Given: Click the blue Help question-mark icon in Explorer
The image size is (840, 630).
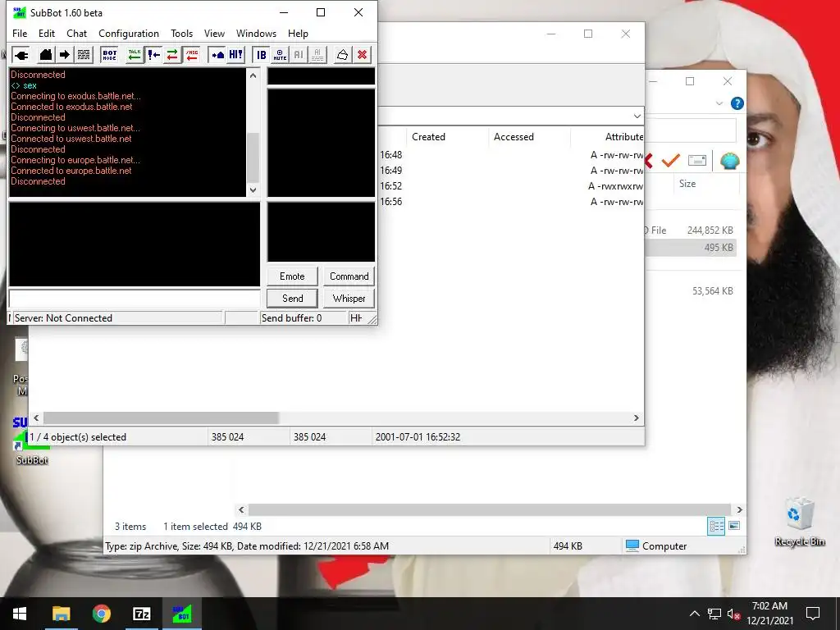Looking at the screenshot, I should 737,103.
